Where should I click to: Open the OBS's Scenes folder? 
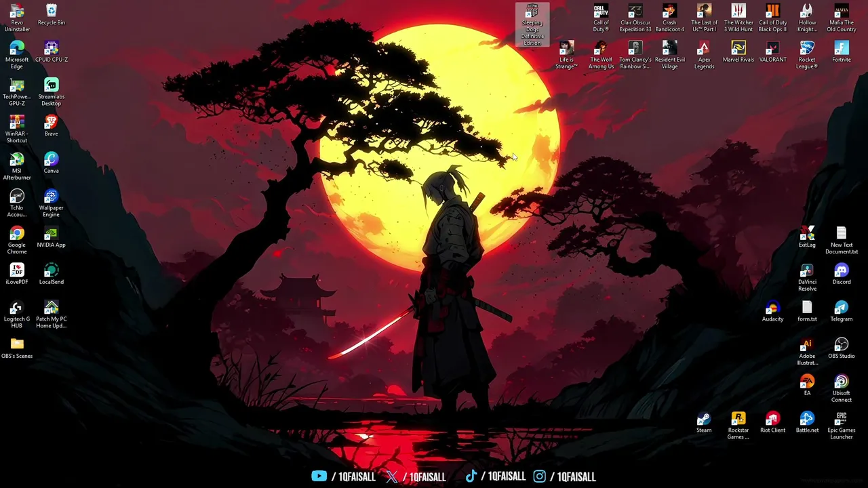pos(17,348)
